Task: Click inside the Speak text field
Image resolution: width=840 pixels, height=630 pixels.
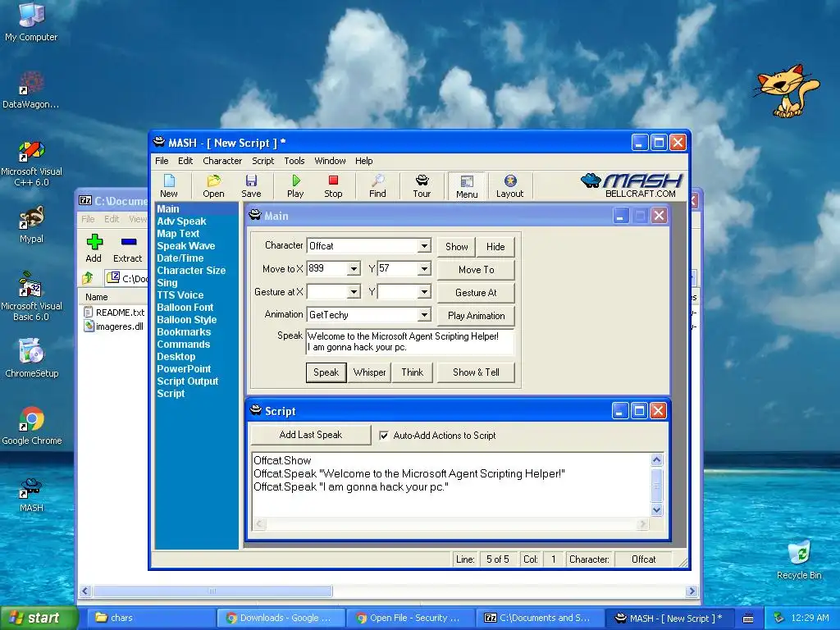Action: coord(410,342)
